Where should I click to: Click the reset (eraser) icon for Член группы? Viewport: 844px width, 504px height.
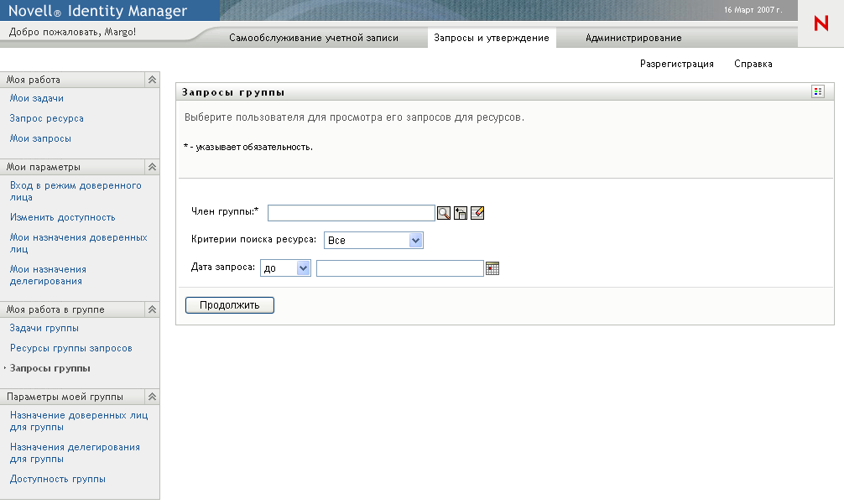tap(477, 213)
